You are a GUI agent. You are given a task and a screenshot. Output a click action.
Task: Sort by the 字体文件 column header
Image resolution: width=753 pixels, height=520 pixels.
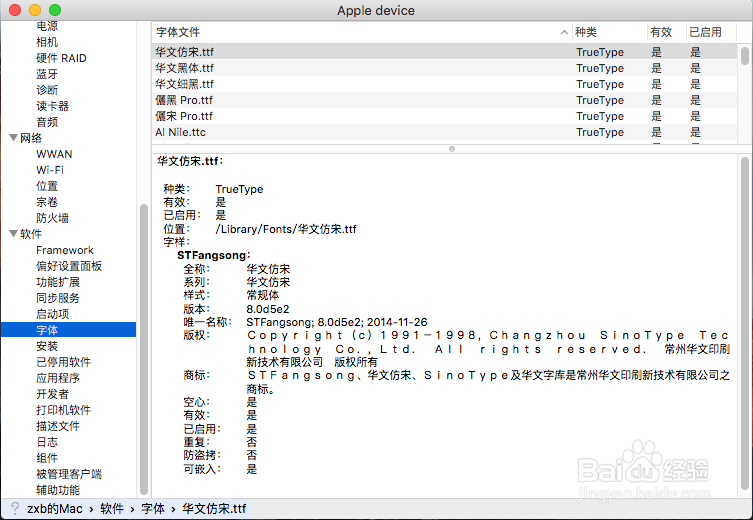362,32
